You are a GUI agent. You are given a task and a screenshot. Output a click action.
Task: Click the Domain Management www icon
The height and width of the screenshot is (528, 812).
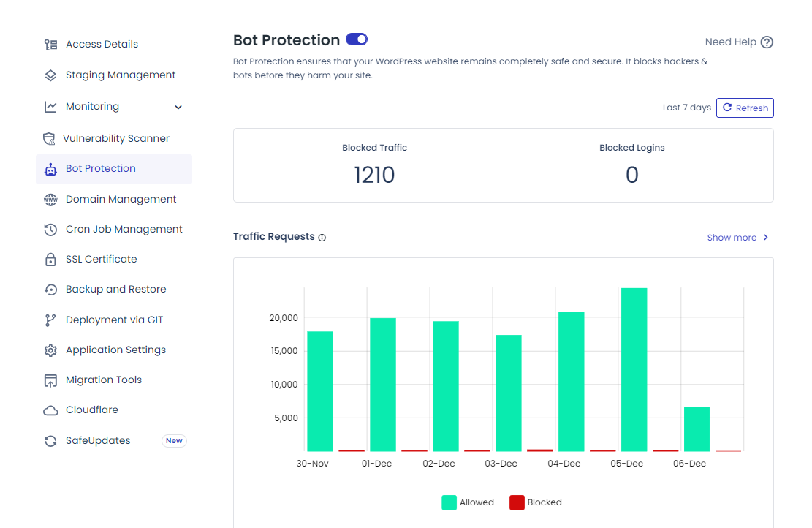click(50, 198)
